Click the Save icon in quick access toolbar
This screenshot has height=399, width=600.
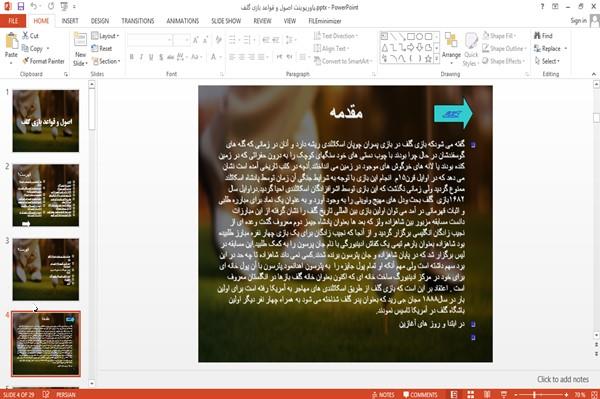tap(21, 6)
